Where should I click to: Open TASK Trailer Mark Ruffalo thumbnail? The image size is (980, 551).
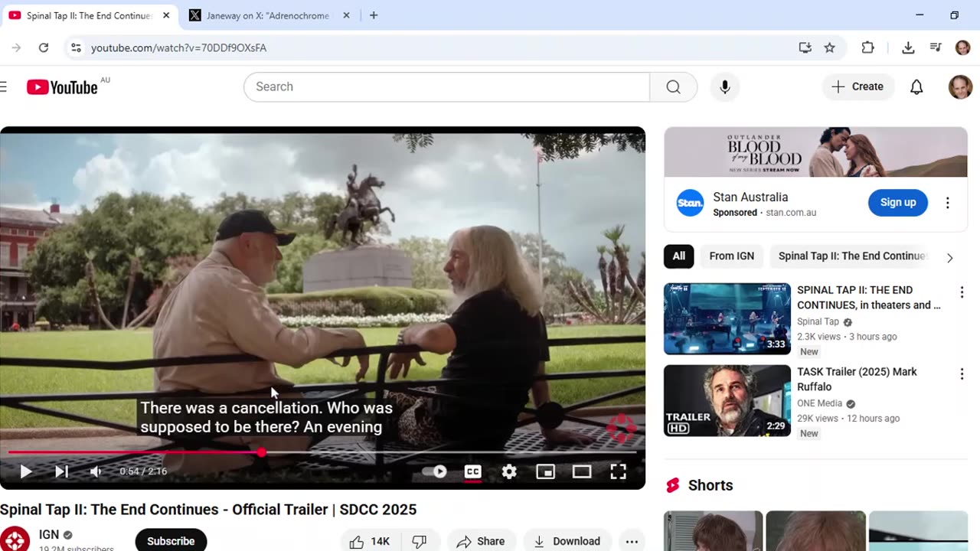pyautogui.click(x=727, y=401)
